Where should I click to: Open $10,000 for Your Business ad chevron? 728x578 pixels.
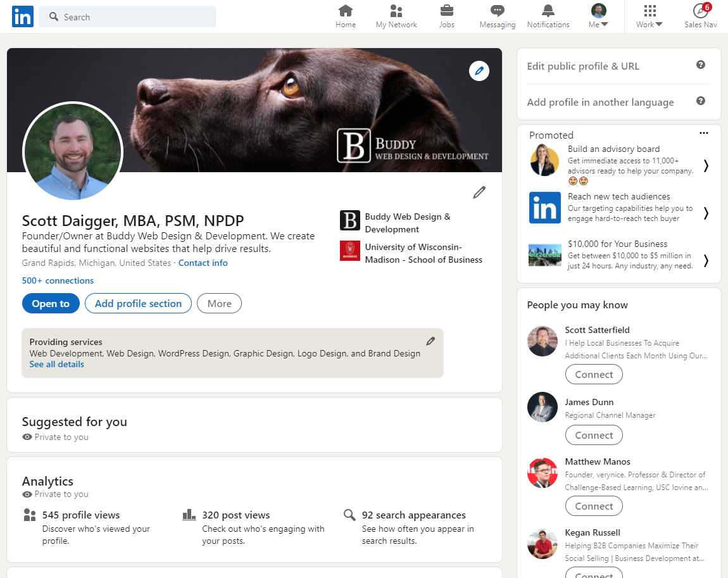[x=706, y=260]
